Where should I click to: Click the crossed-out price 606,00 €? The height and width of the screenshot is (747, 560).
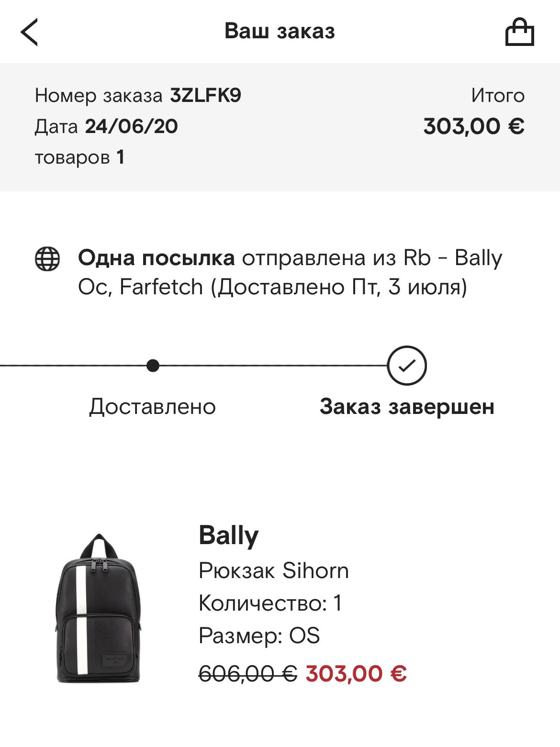tap(247, 674)
